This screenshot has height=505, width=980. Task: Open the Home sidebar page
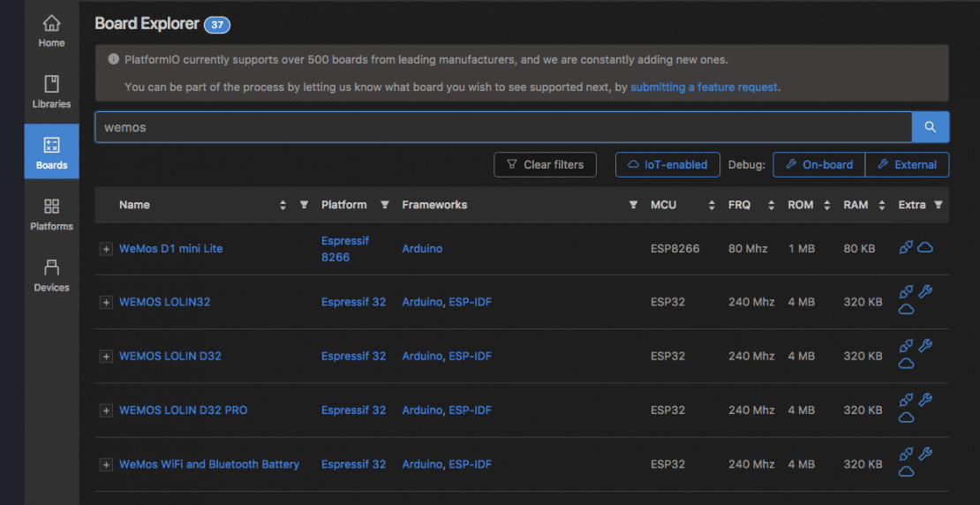point(51,32)
